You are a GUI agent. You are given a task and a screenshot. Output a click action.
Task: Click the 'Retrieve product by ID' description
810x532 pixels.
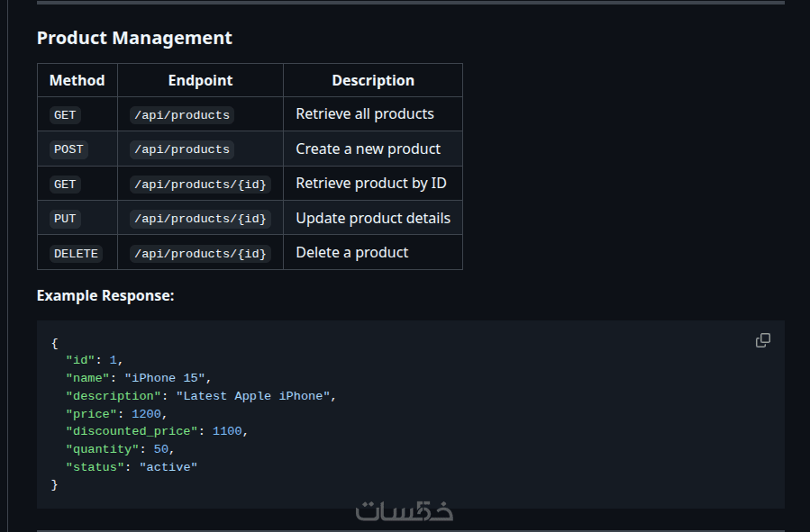tap(371, 184)
